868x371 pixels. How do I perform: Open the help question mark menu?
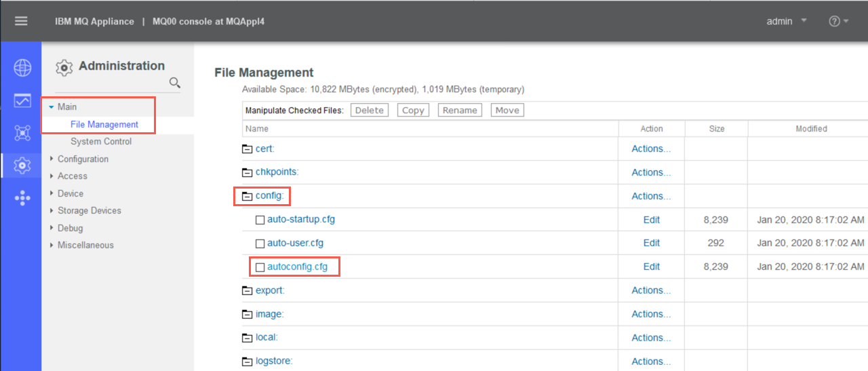[838, 21]
